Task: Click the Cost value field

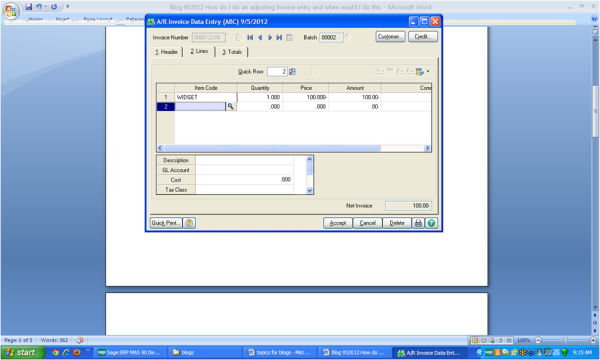Action: pos(244,180)
